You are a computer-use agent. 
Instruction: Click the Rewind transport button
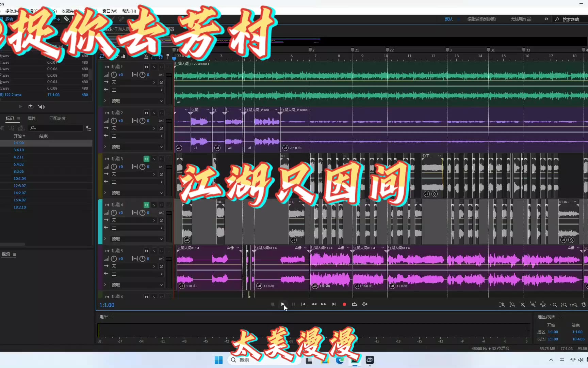[x=314, y=304]
